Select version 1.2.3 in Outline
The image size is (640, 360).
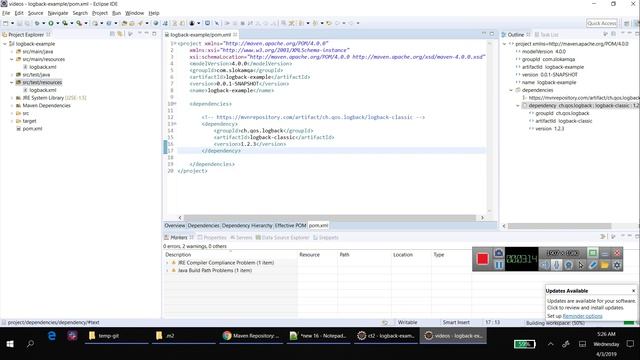[549, 129]
